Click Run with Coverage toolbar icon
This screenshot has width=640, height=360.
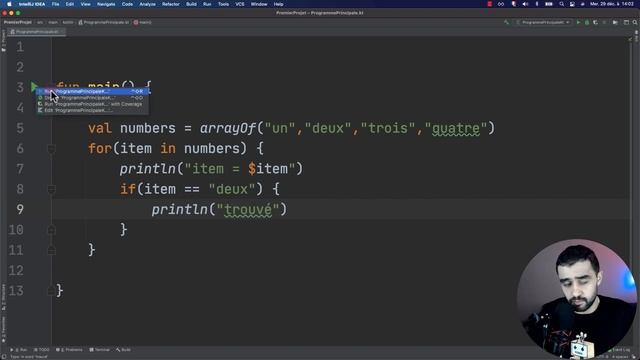596,22
